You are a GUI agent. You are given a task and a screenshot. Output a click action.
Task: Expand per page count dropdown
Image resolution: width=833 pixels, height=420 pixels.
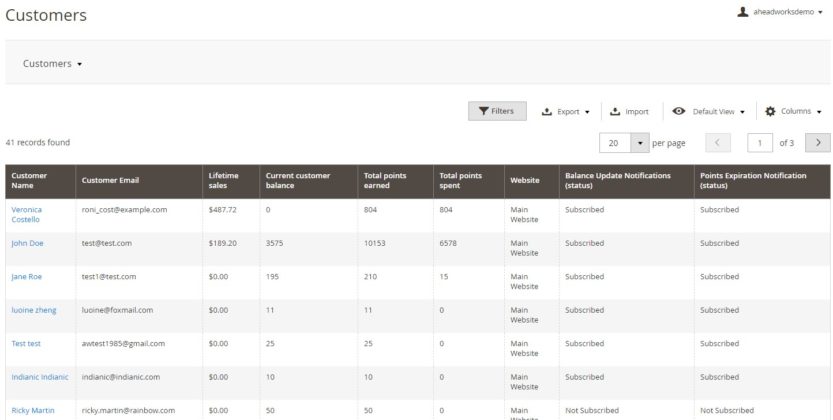pyautogui.click(x=638, y=143)
